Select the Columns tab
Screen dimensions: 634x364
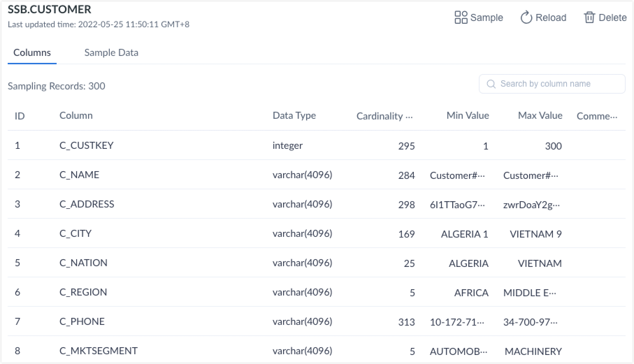point(32,53)
